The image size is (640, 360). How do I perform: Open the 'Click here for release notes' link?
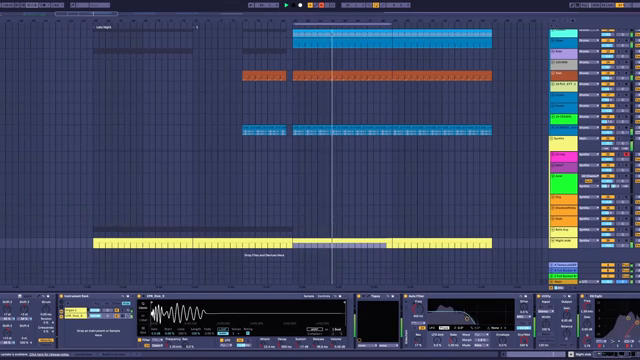tap(49, 354)
